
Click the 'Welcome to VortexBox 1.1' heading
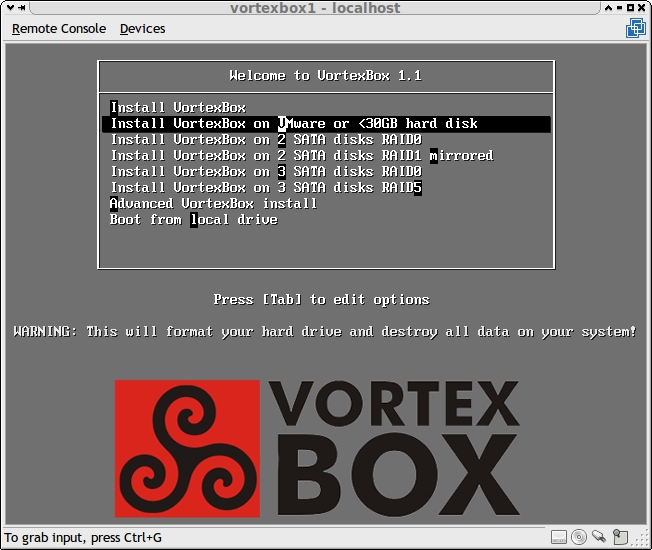tap(326, 76)
